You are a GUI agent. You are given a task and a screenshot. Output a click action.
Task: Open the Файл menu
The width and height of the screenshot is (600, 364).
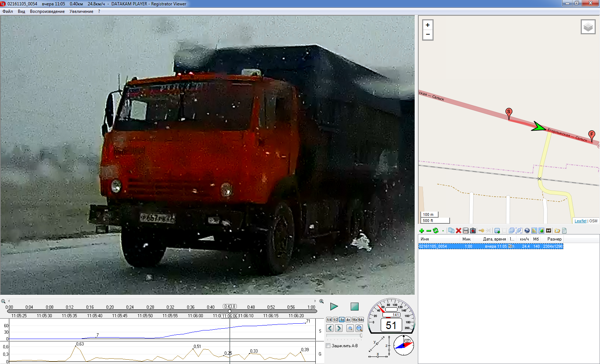click(7, 11)
